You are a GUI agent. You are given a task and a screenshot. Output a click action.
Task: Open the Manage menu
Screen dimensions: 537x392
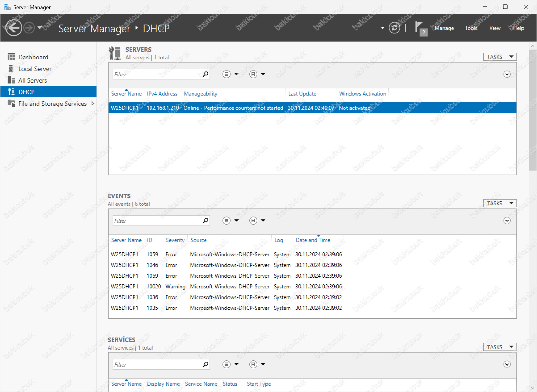(444, 28)
